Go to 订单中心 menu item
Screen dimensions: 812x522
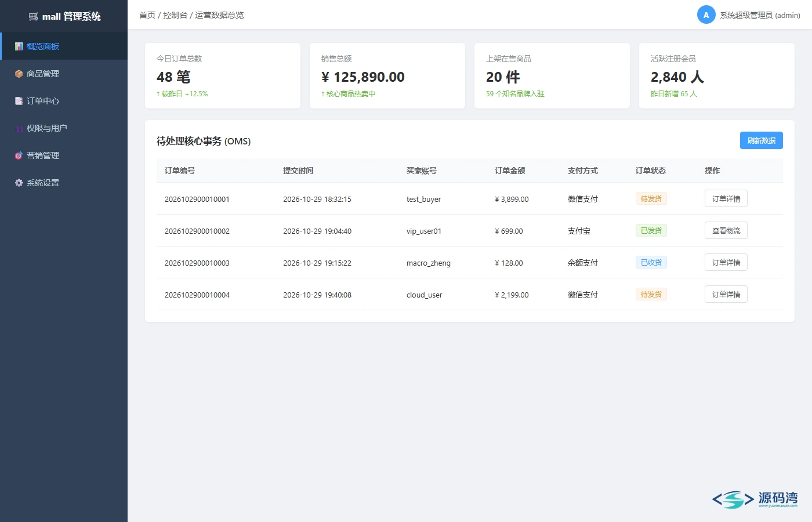64,101
